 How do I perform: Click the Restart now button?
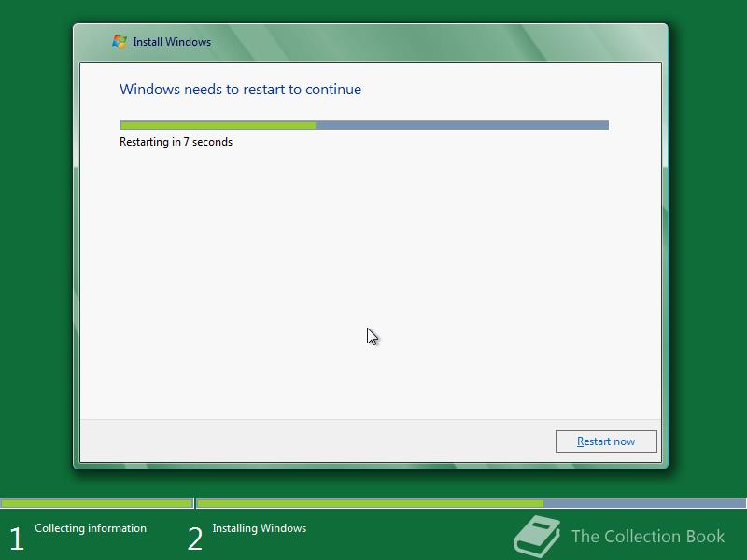tap(606, 441)
